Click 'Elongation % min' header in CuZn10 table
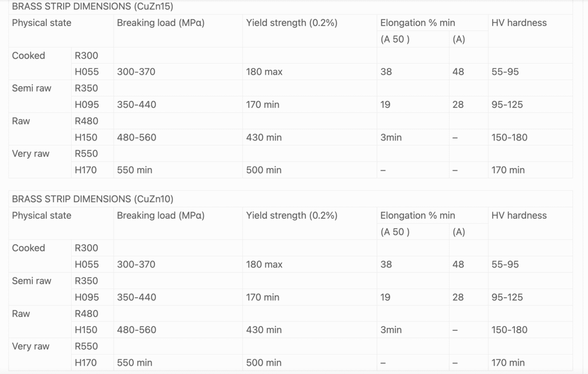Screen dimensions: 588x374 pos(417,215)
